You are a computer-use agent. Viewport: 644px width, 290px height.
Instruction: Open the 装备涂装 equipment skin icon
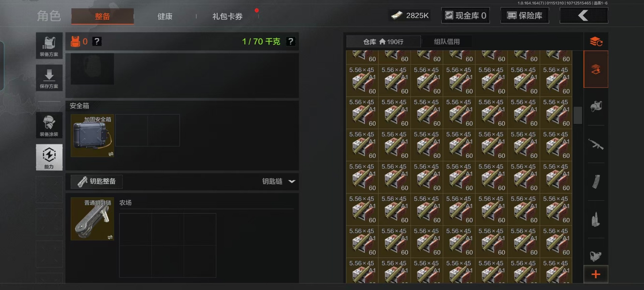click(49, 125)
